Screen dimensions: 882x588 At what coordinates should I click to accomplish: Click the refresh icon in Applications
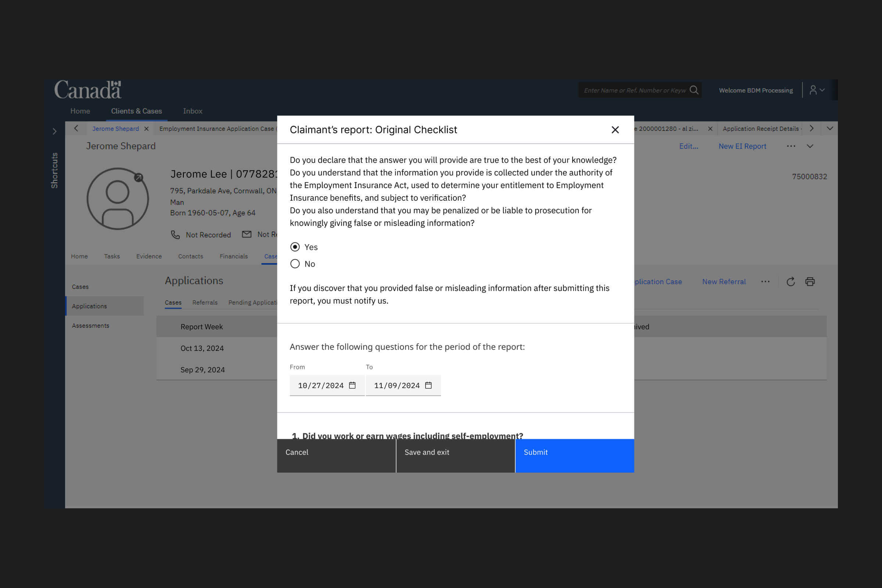pos(790,282)
